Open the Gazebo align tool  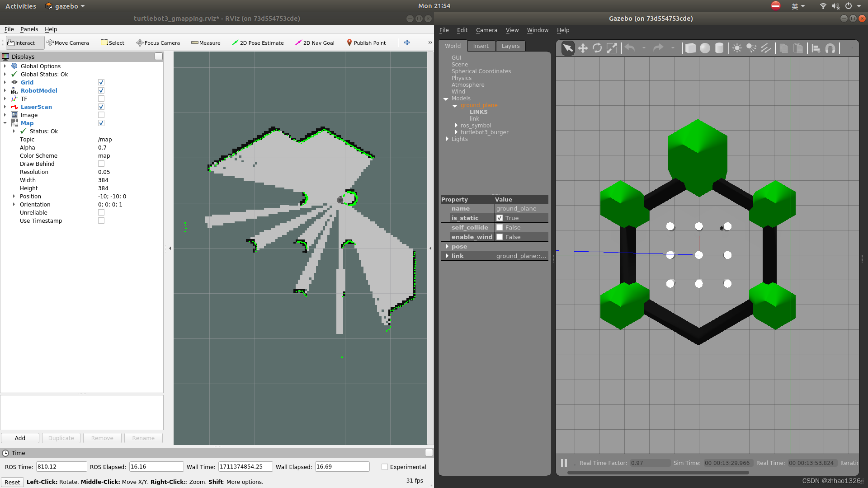[x=816, y=48]
